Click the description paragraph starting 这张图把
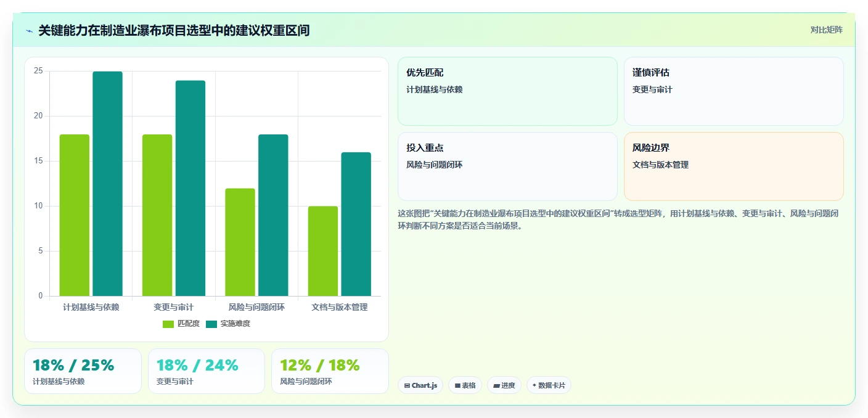This screenshot has height=418, width=868. 618,219
